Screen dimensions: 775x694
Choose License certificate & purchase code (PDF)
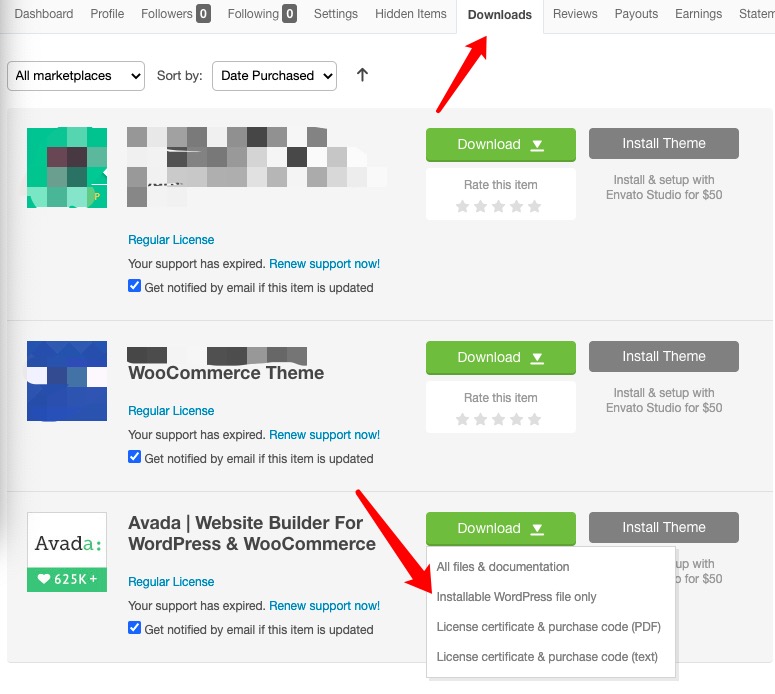click(x=549, y=627)
